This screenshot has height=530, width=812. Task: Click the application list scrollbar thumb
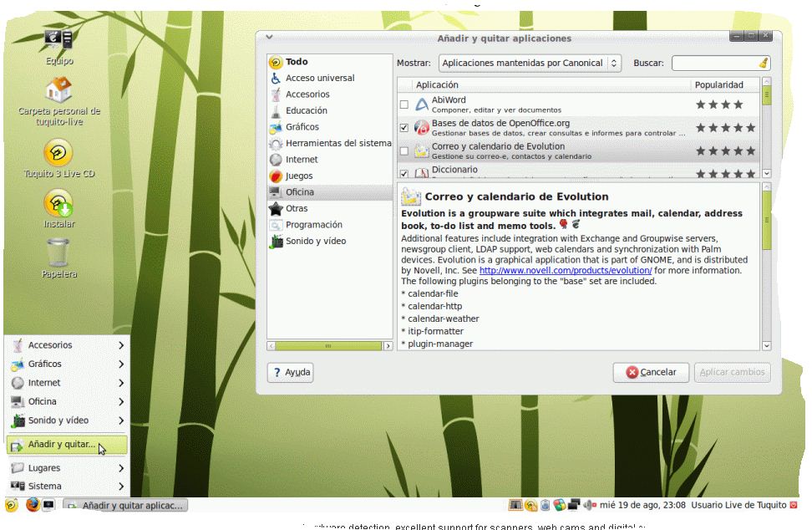tap(766, 95)
